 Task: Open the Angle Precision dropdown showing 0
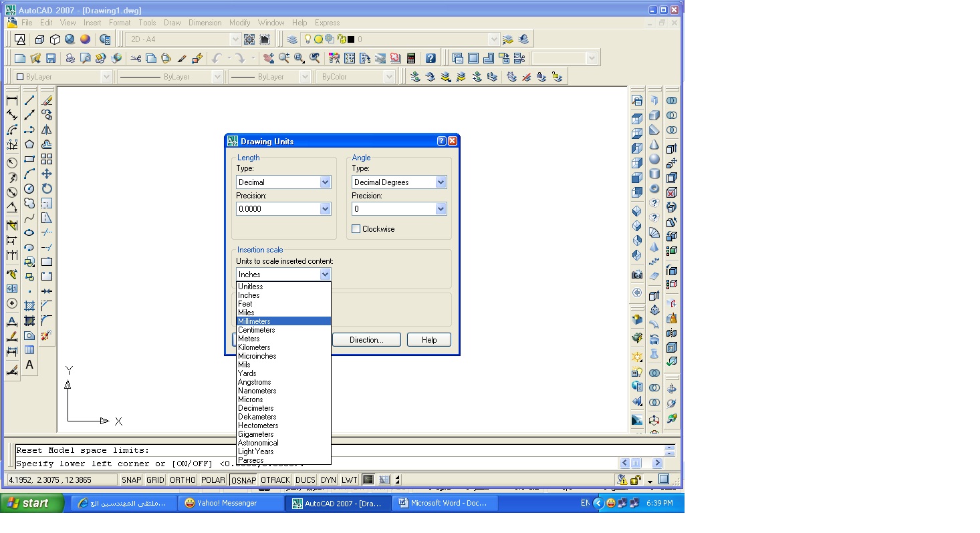click(x=399, y=209)
